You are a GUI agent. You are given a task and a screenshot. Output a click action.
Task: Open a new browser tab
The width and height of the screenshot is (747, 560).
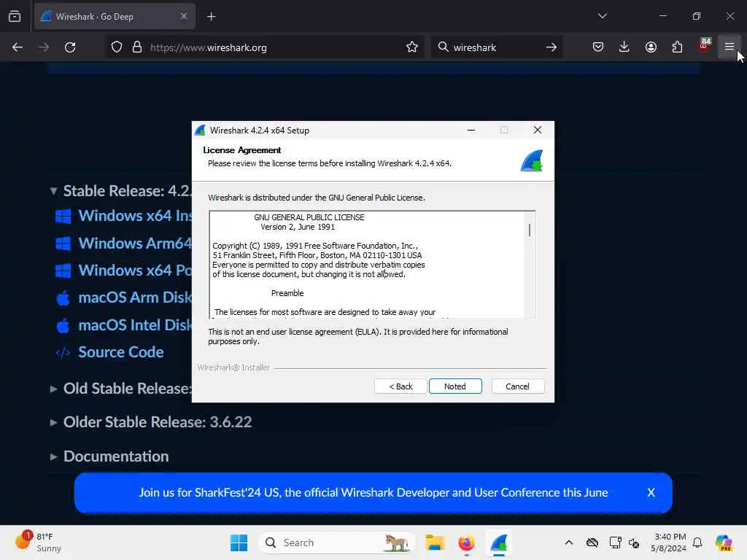pyautogui.click(x=211, y=17)
